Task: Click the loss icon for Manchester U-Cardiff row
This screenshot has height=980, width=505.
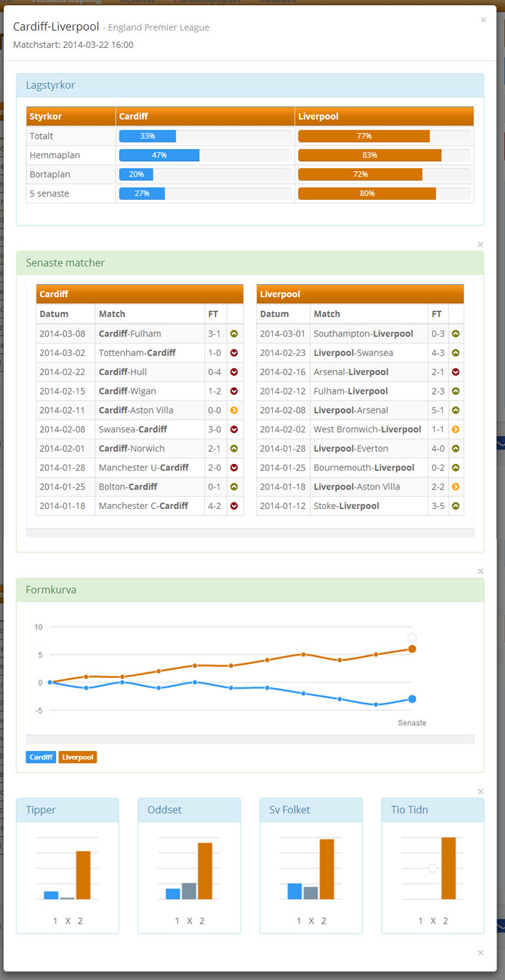Action: point(234,467)
